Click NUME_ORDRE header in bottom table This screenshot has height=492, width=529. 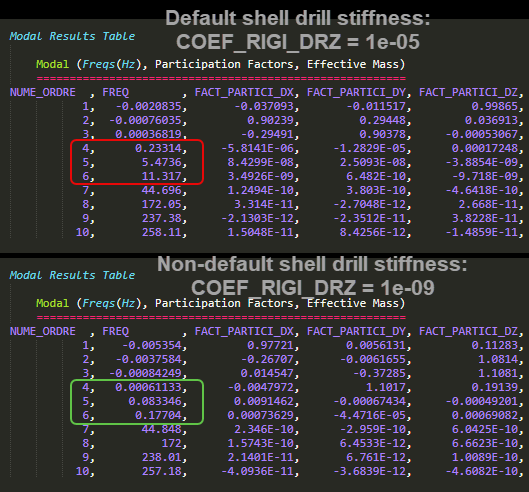pos(43,331)
